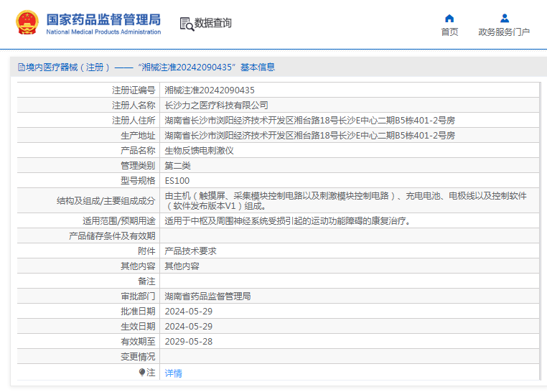
Task: Click the 其他内容 value link
Action: 182,266
